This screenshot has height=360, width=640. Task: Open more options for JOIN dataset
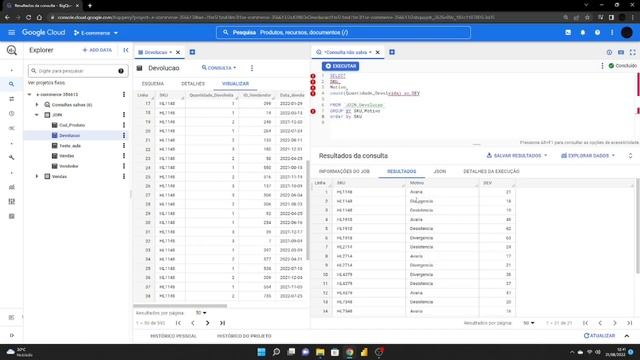point(124,115)
